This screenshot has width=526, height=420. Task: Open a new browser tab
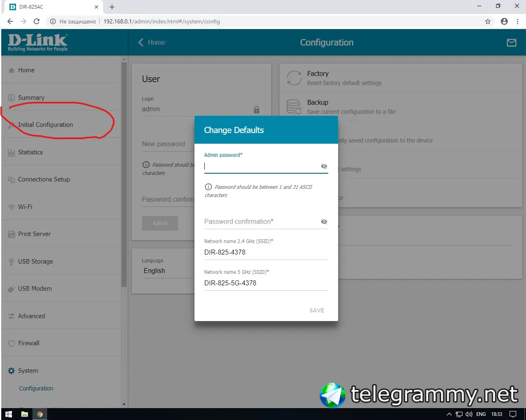point(112,7)
